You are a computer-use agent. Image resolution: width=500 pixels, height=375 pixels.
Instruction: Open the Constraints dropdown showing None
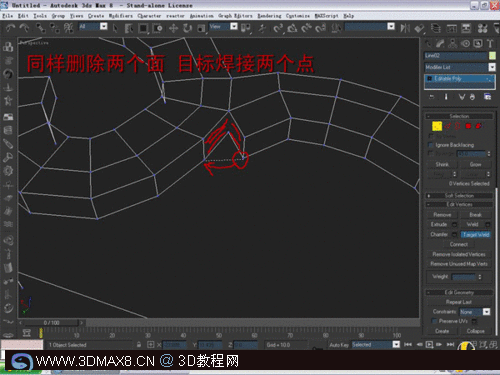(475, 312)
